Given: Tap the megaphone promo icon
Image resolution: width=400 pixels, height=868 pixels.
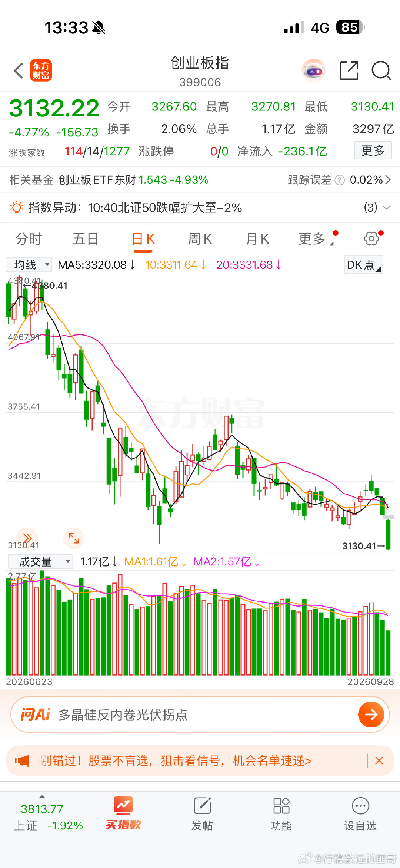Looking at the screenshot, I should click(22, 761).
